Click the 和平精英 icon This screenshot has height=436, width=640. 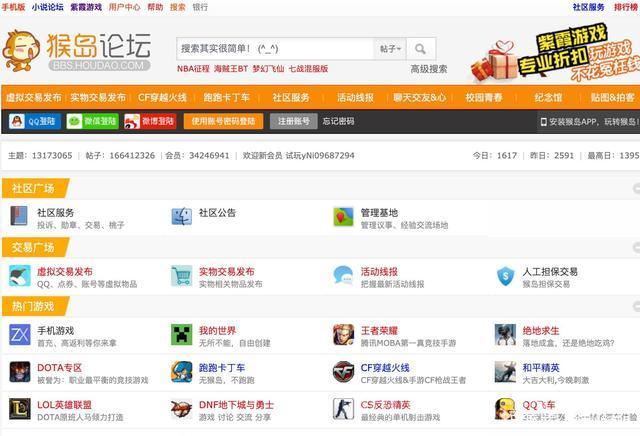click(x=505, y=372)
